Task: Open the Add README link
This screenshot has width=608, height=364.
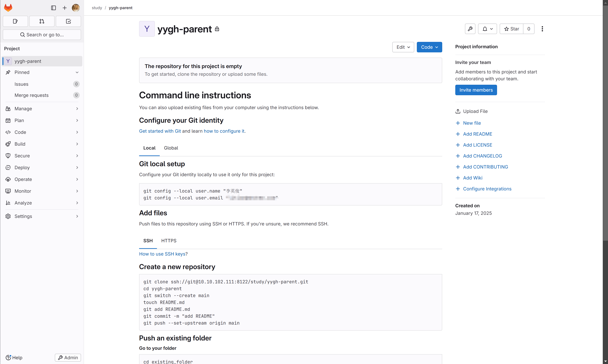Action: click(477, 134)
